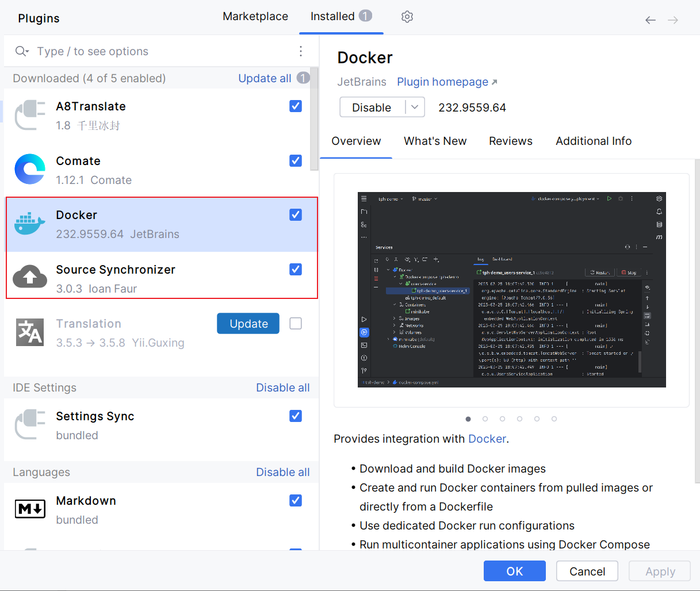
Task: Enable the Translation plugin checkbox
Action: (x=295, y=323)
